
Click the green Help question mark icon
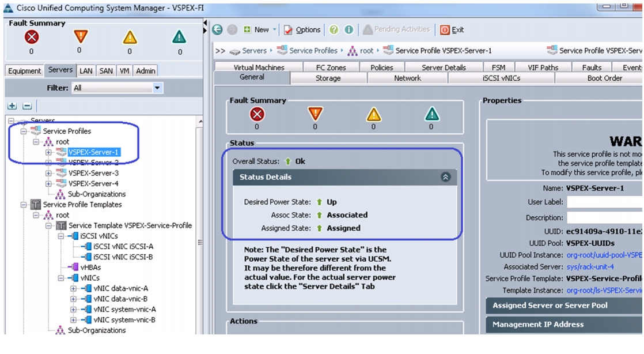coord(334,29)
